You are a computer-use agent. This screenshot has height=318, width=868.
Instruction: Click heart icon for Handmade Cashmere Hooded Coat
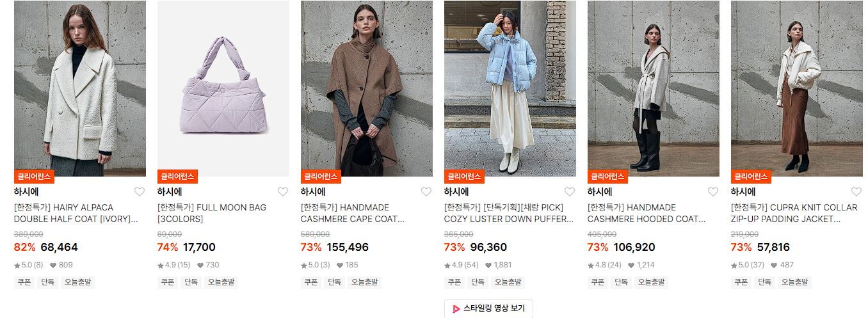coord(712,192)
